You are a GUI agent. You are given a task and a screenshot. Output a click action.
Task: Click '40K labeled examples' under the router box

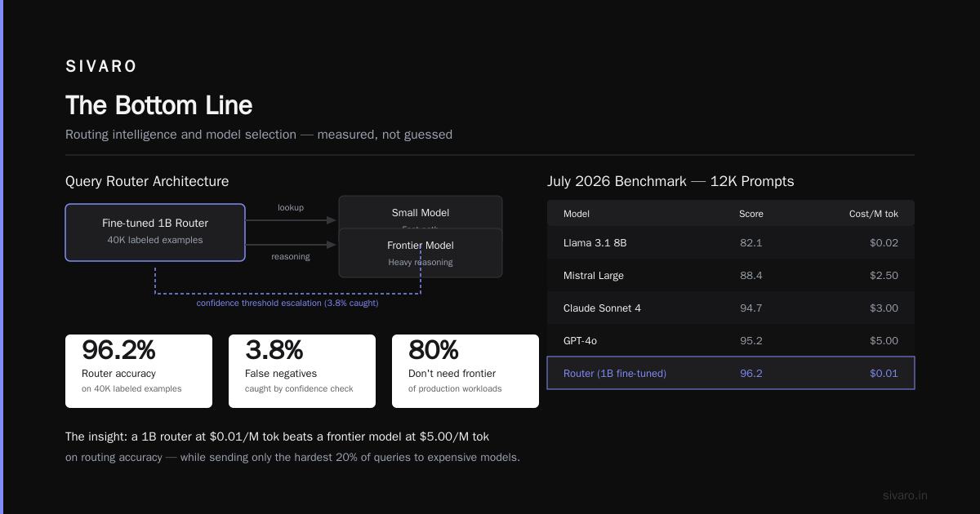155,240
